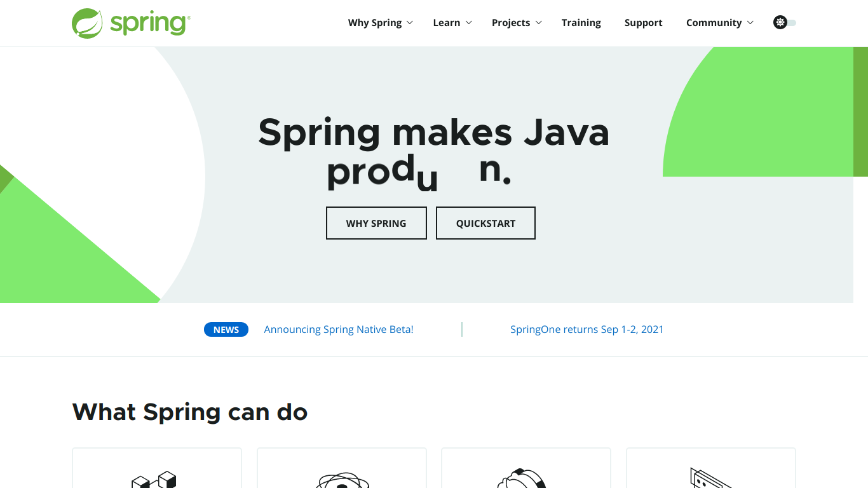Viewport: 868px width, 488px height.
Task: Open the Projects menu item
Action: tap(511, 23)
